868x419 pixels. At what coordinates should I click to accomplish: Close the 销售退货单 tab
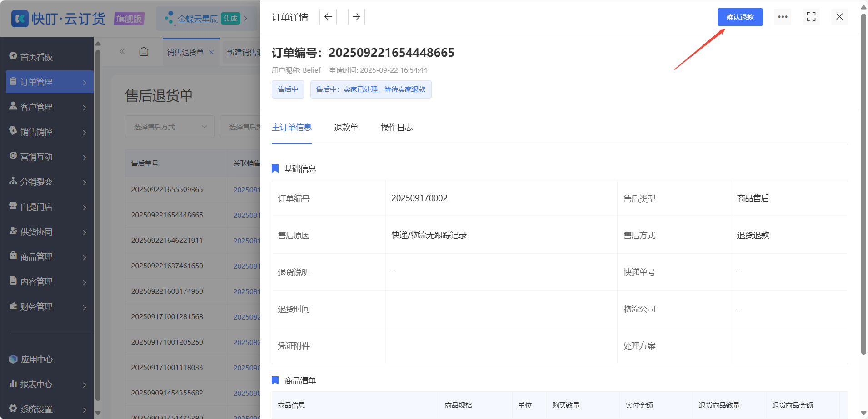tap(211, 52)
